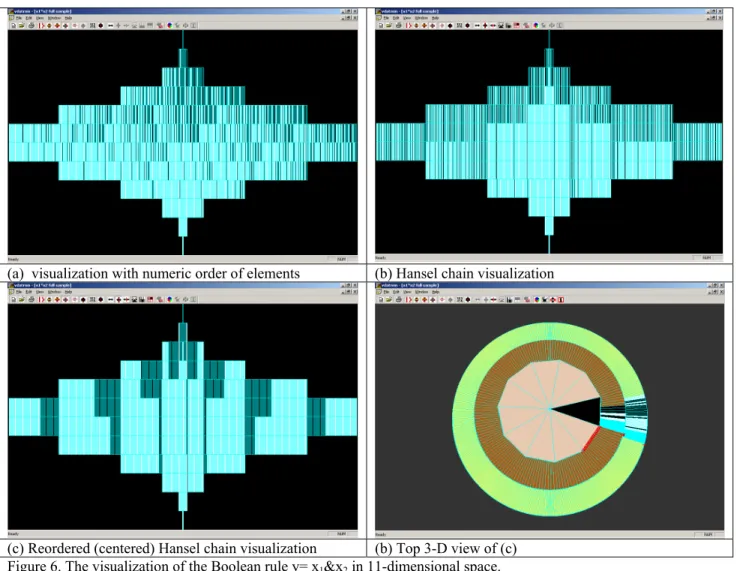Click the Ready status text in window (a)
Image resolution: width=737 pixels, height=571 pixels.
13,259
